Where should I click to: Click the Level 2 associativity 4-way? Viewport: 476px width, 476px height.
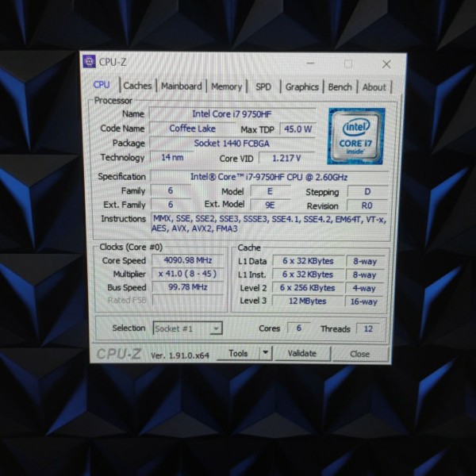click(364, 288)
